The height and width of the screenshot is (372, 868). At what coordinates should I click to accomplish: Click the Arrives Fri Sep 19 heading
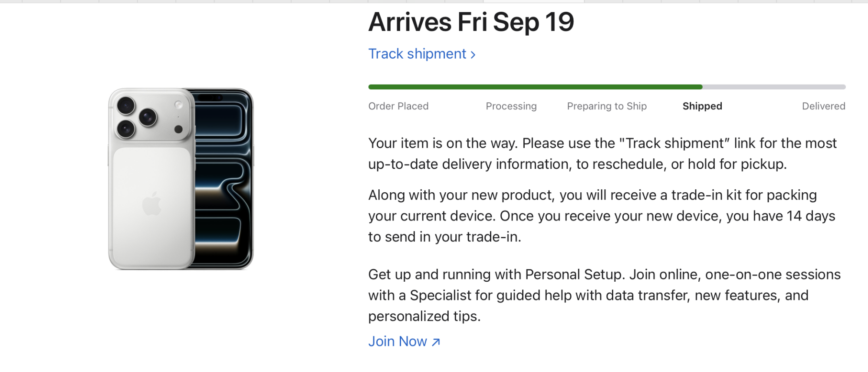[x=471, y=22]
